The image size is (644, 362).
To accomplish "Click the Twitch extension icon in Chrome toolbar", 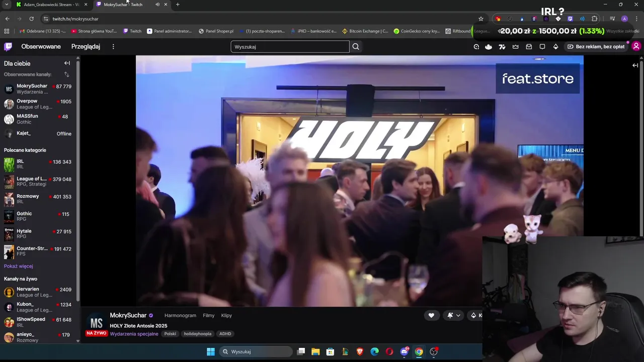I will tap(570, 19).
